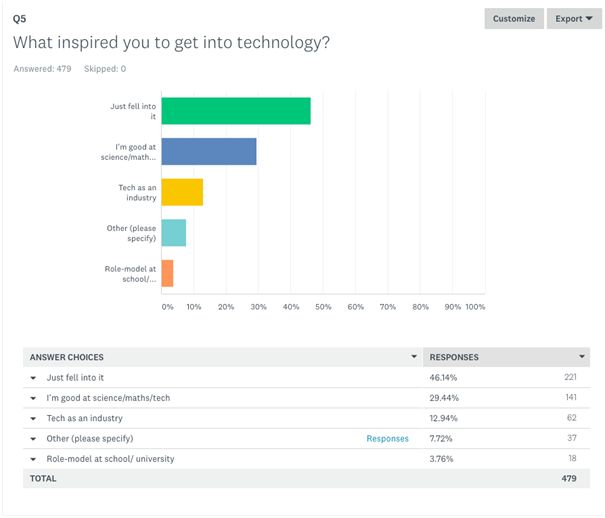This screenshot has width=605, height=518.
Task: Click the Q5 question number label
Action: tap(20, 18)
